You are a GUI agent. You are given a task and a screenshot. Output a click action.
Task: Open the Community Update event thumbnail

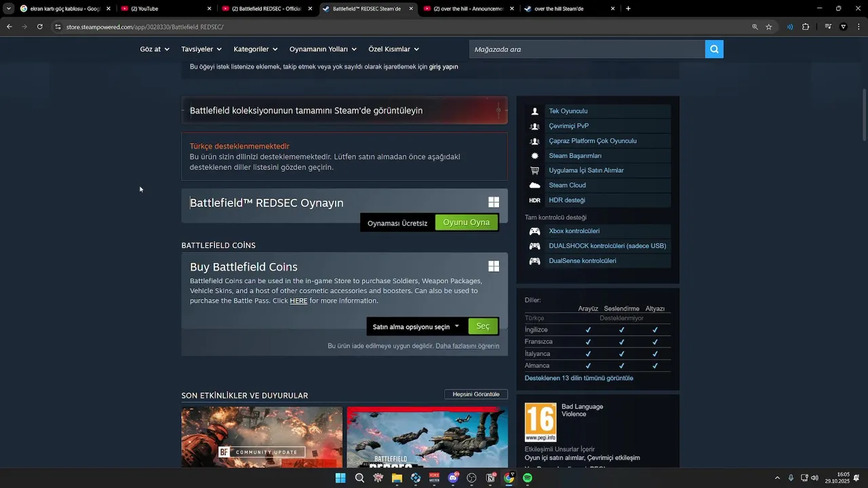[x=262, y=437]
